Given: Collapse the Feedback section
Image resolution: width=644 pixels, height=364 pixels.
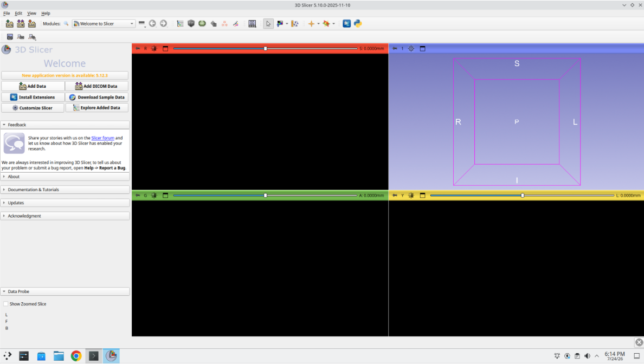Looking at the screenshot, I should (x=65, y=125).
